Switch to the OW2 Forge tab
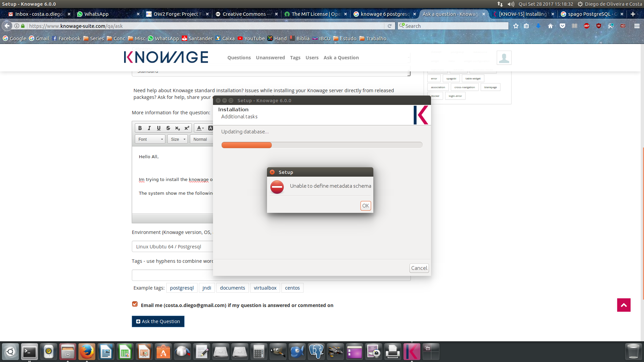This screenshot has height=362, width=644. coord(177,14)
